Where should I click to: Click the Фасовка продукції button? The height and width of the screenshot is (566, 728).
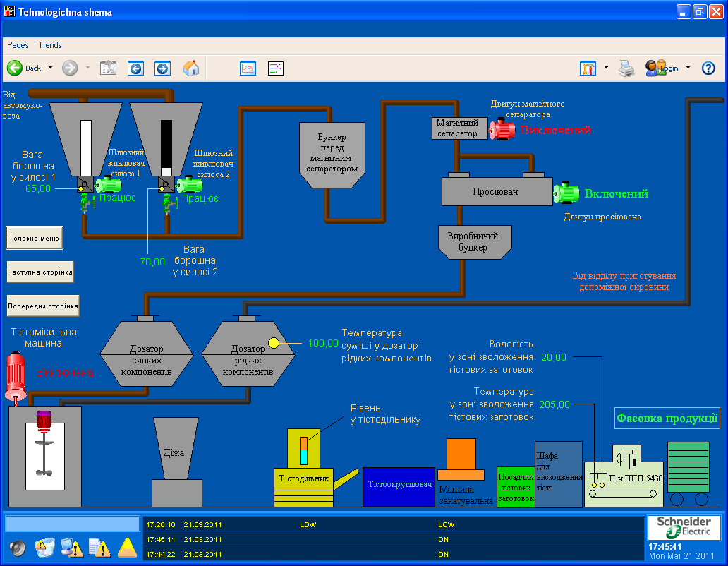point(667,418)
